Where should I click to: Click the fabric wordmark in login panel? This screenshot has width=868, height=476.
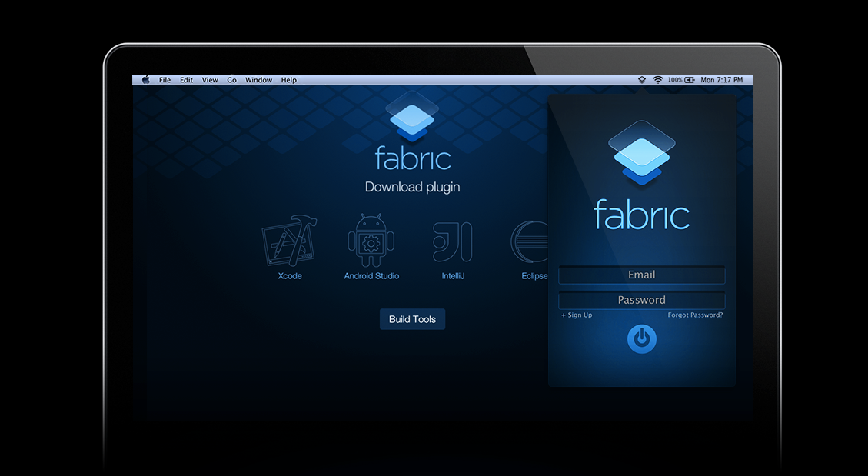tap(642, 215)
